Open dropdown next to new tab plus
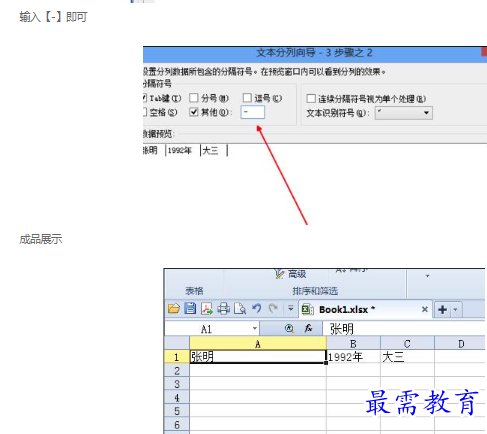The image size is (487, 434). click(x=455, y=310)
